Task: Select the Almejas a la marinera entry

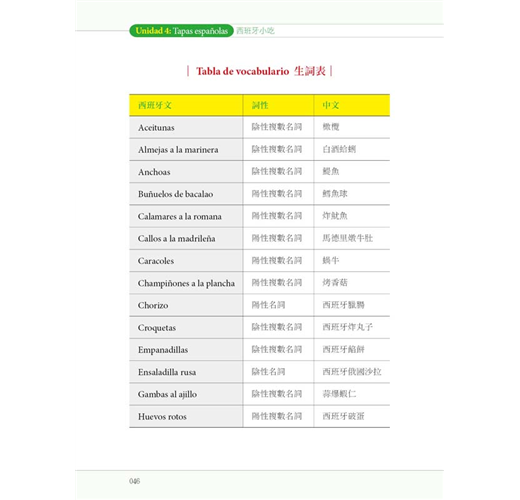Action: 178,150
